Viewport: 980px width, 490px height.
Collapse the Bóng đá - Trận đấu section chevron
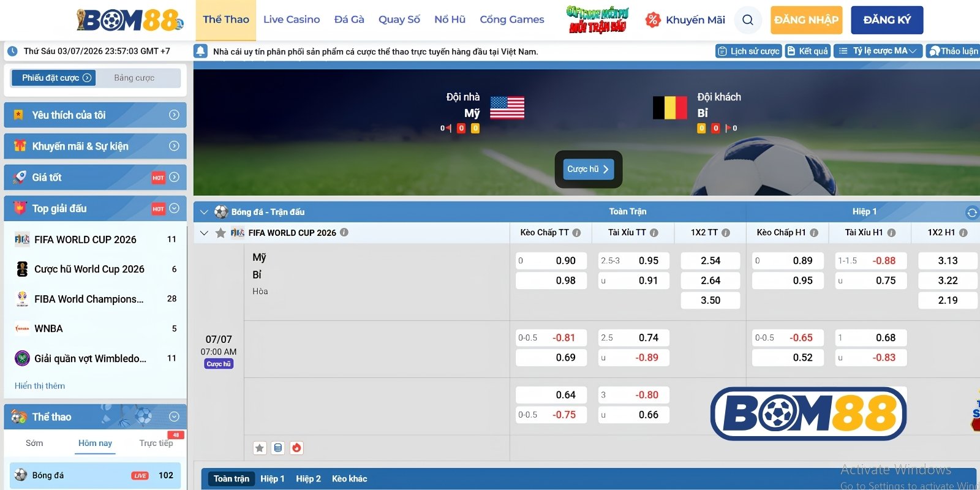204,213
